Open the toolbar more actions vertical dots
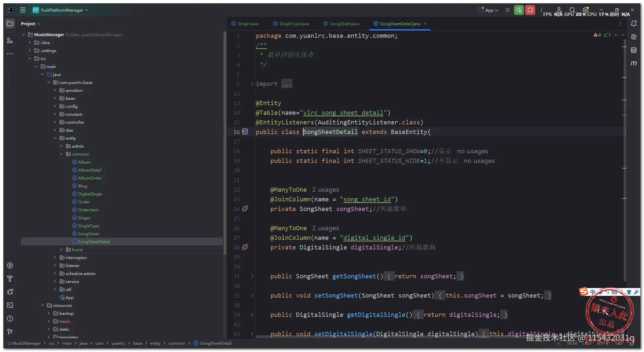This screenshot has height=352, width=644. click(541, 10)
